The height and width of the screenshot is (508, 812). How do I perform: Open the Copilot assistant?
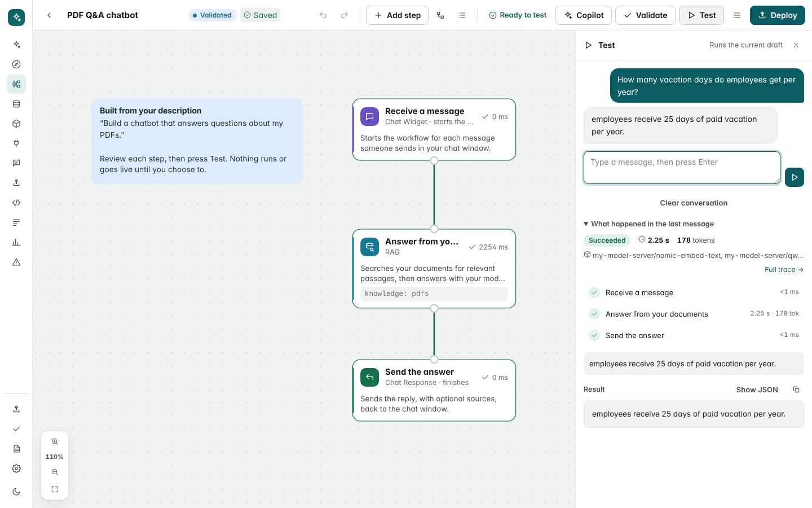[x=584, y=15]
